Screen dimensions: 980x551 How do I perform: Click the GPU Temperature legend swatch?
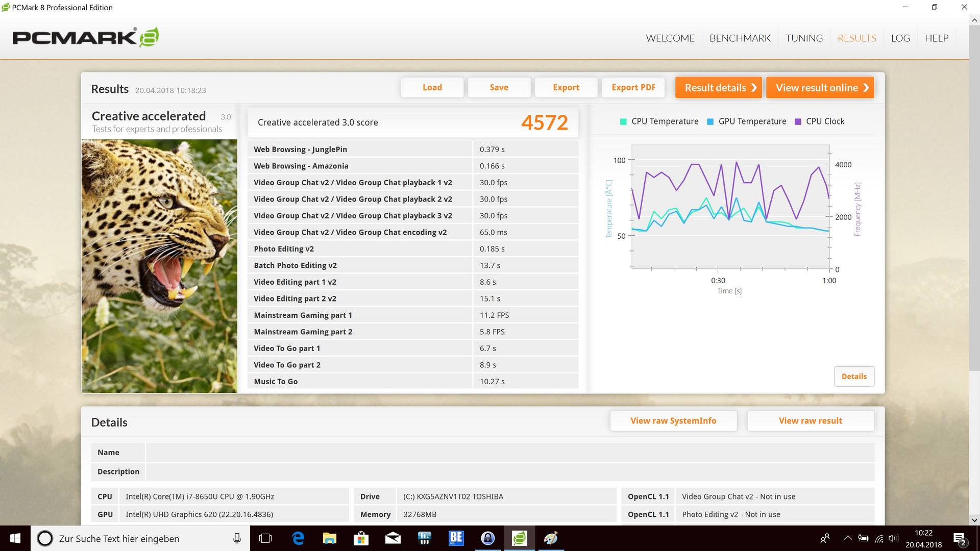click(710, 121)
